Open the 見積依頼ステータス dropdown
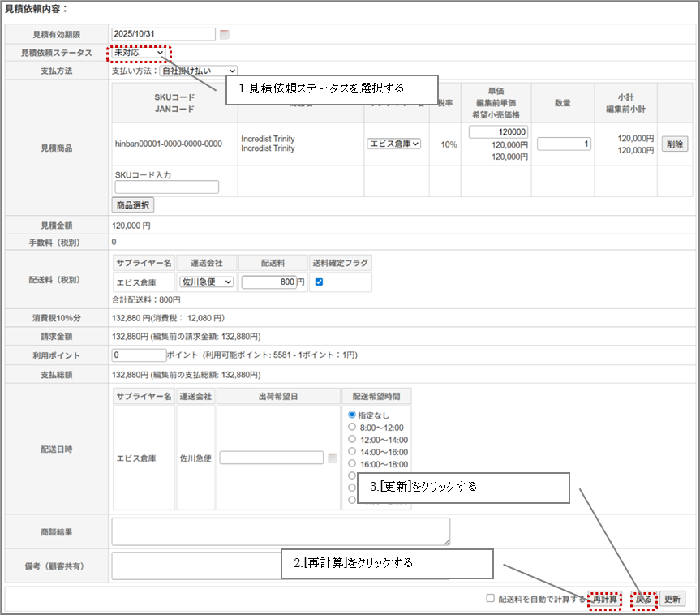This screenshot has height=615, width=700. tap(139, 53)
